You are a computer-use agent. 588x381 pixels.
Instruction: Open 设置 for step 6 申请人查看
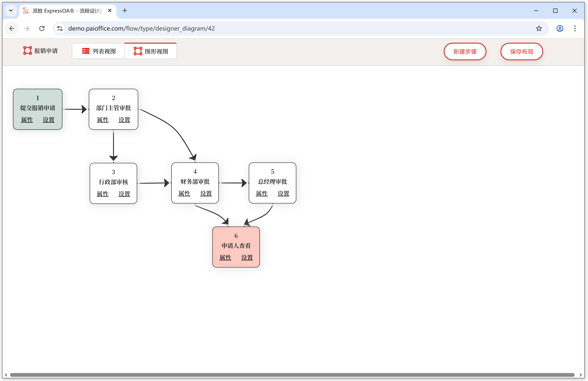246,257
